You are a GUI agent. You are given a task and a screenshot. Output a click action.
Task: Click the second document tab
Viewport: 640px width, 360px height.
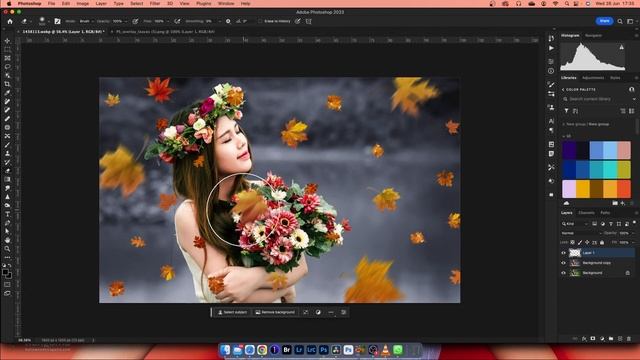[x=165, y=31]
